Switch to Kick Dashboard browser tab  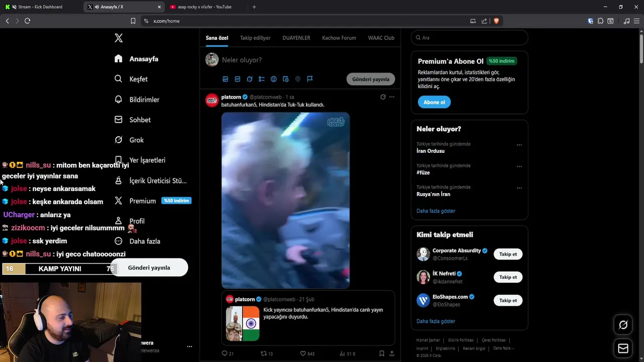tap(40, 7)
